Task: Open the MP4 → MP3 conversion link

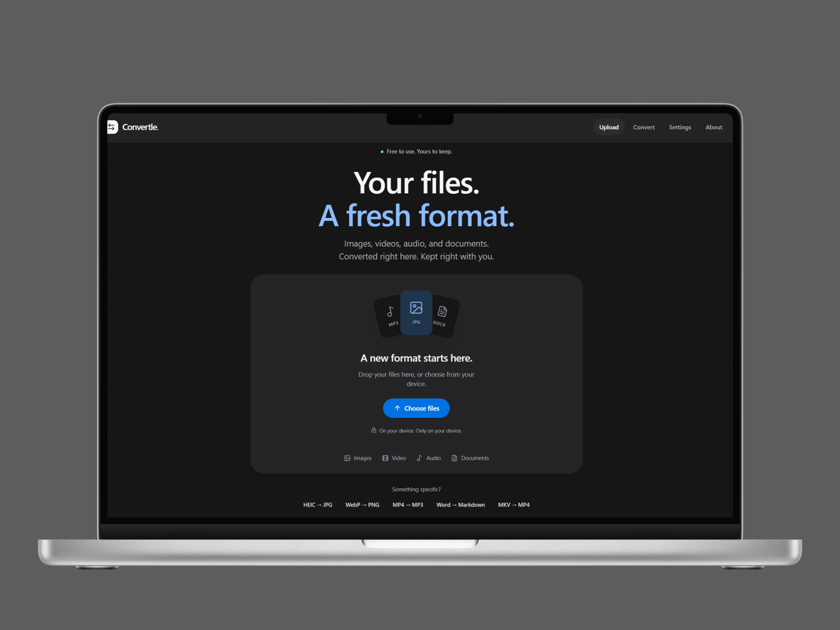Action: click(x=408, y=504)
